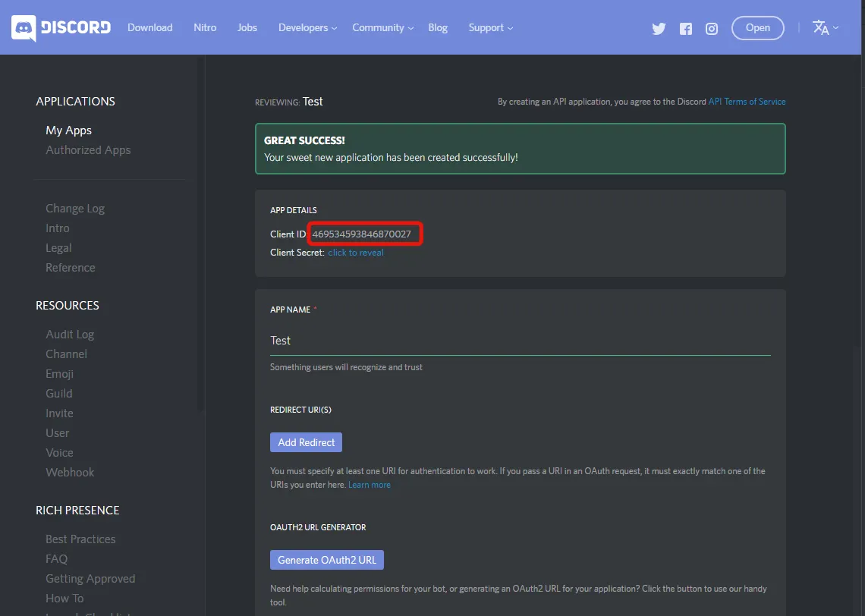Open Webhook resource page
Screen dimensions: 865x616
tap(70, 472)
